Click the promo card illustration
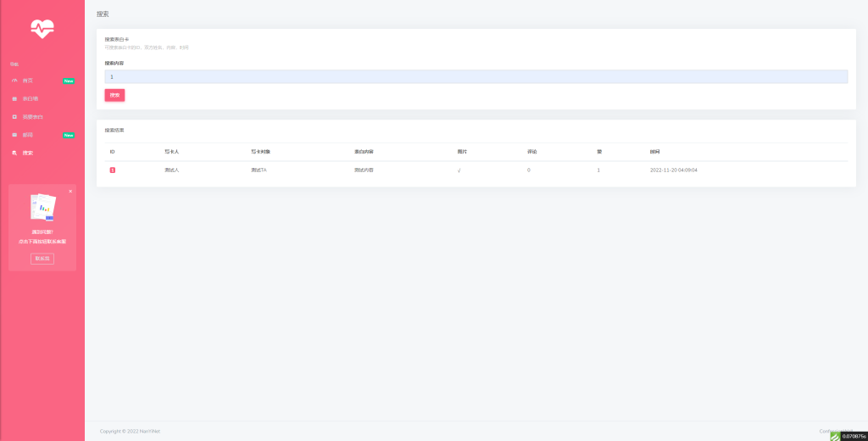Viewport: 868px width, 441px height. coord(42,208)
